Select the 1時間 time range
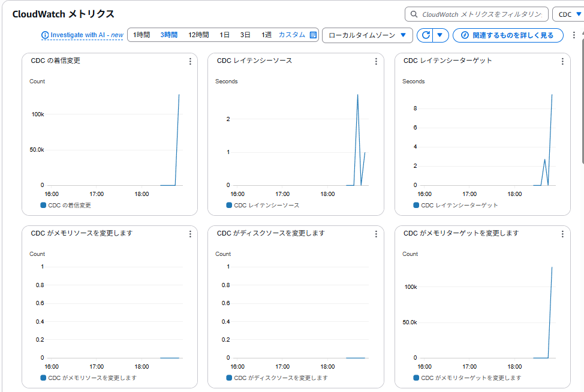The image size is (584, 392). [x=142, y=35]
